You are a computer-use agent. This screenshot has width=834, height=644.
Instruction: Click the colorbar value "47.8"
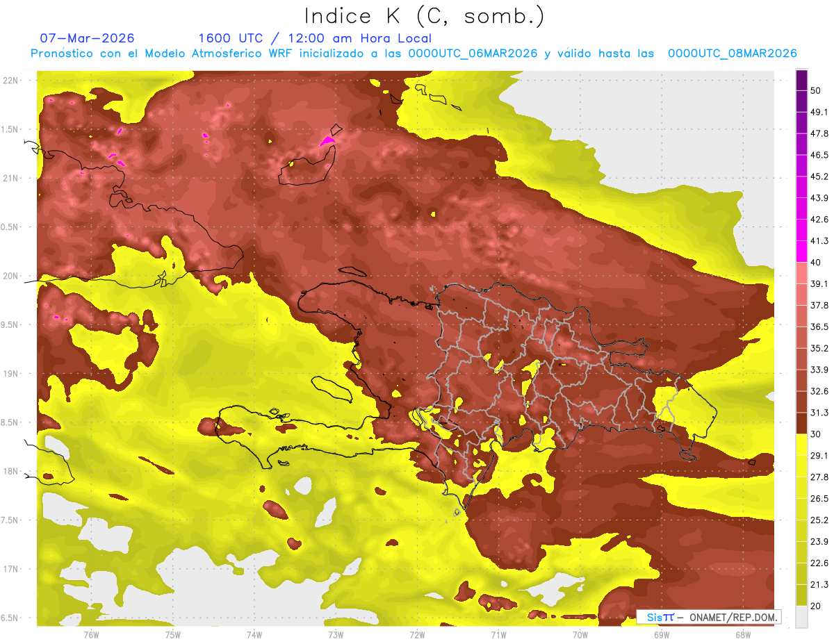point(819,133)
